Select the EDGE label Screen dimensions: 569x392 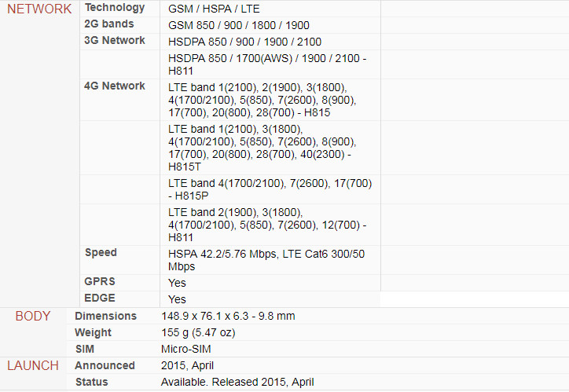(x=100, y=298)
